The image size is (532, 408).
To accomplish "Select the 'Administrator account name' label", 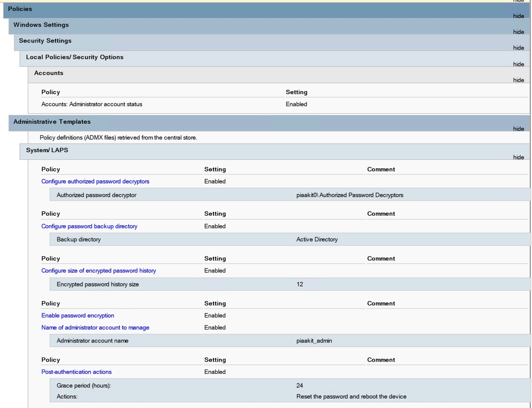I will (x=92, y=341).
